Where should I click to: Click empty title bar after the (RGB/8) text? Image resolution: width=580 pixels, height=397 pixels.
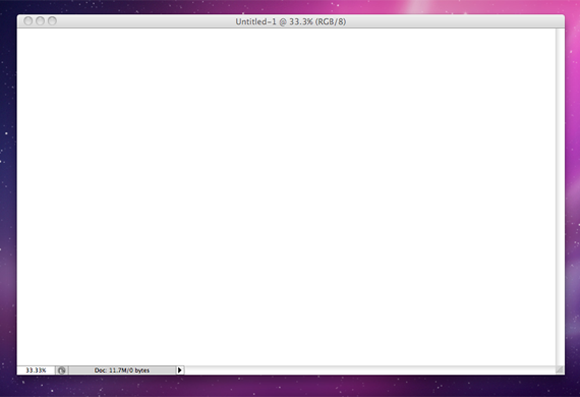point(455,21)
